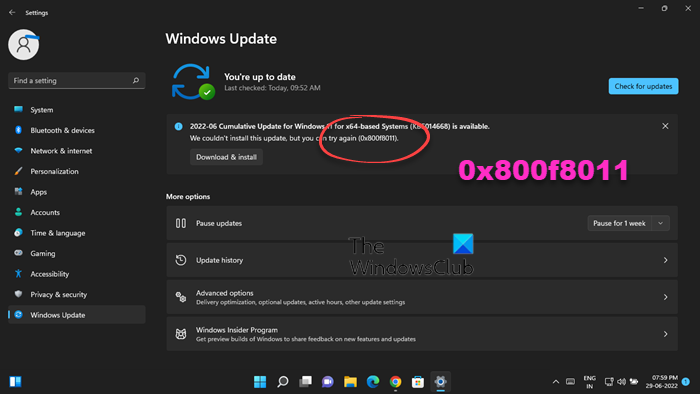This screenshot has width=700, height=394.
Task: Open the Widgets button on the taskbar
Action: (16, 382)
